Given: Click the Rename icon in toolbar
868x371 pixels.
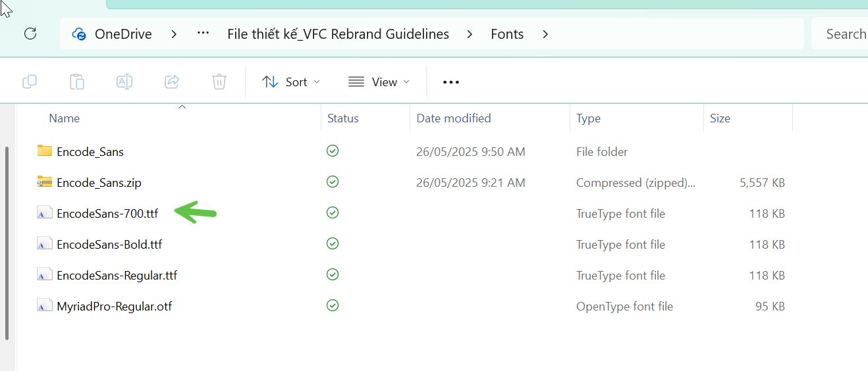Looking at the screenshot, I should [x=124, y=82].
